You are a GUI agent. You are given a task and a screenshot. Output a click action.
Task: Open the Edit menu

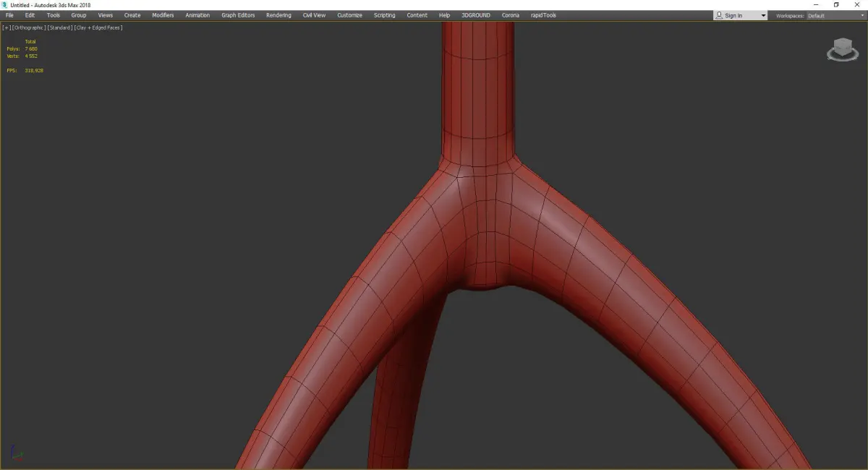click(30, 15)
